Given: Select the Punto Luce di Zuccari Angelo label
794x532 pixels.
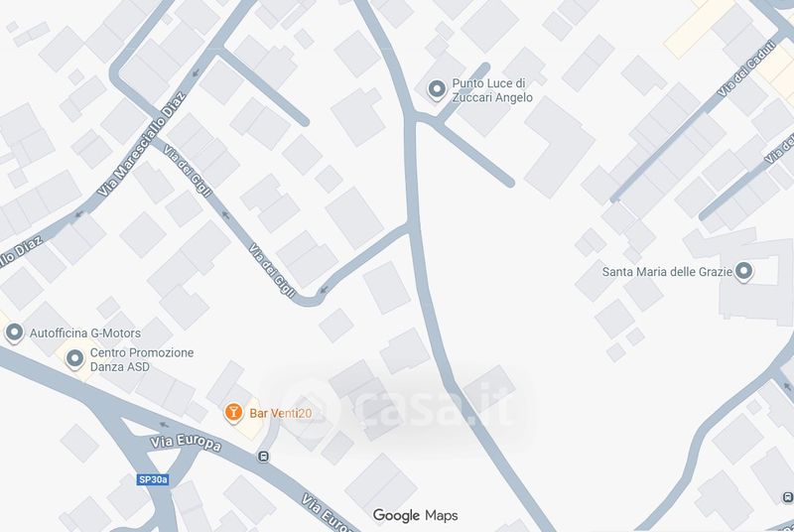Looking at the screenshot, I should pyautogui.click(x=492, y=90).
